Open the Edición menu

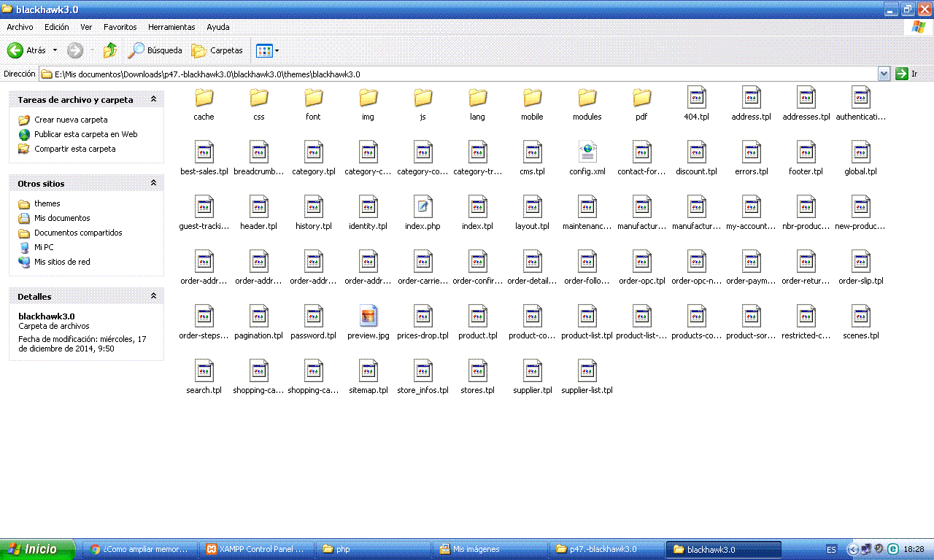pyautogui.click(x=56, y=27)
